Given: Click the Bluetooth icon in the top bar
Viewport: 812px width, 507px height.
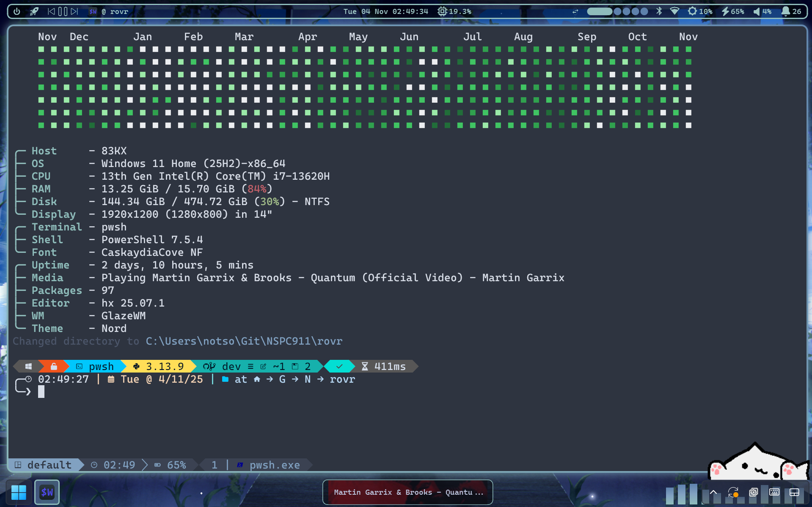Looking at the screenshot, I should [659, 11].
